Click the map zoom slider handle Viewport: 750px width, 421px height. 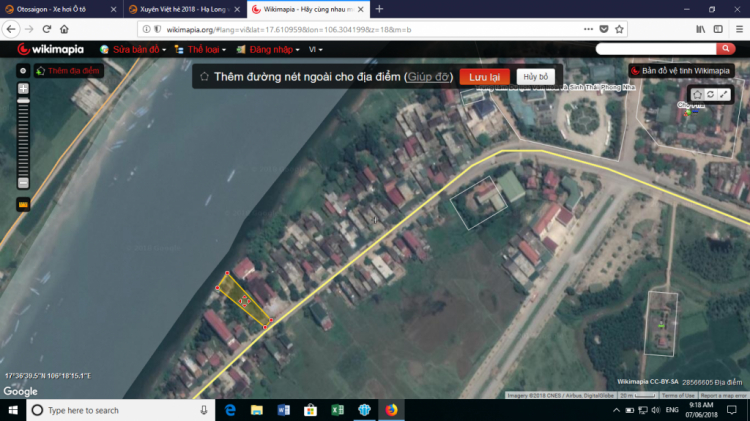[x=23, y=101]
